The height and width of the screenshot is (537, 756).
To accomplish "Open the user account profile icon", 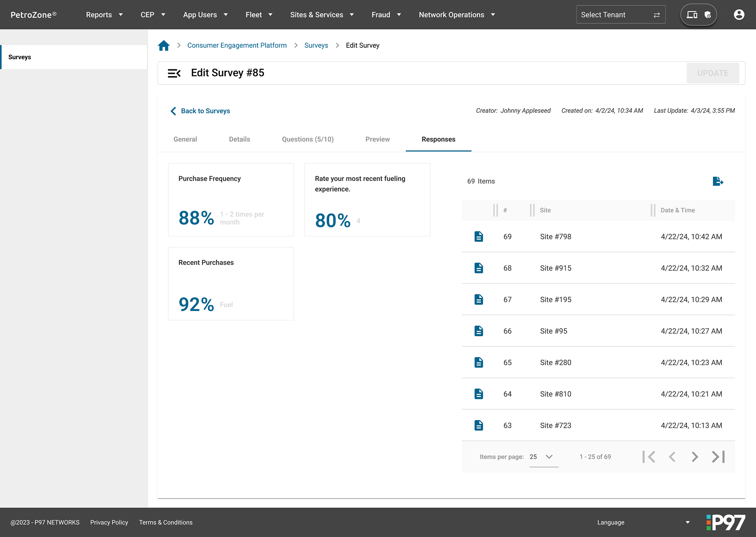I will (739, 15).
